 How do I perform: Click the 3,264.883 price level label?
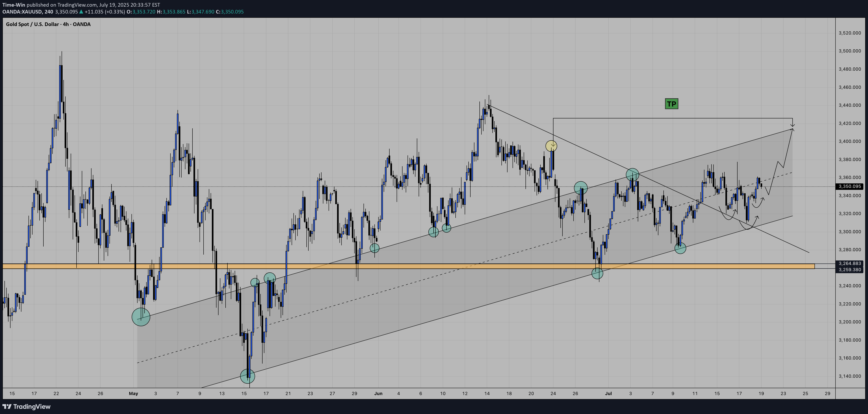[x=850, y=263]
